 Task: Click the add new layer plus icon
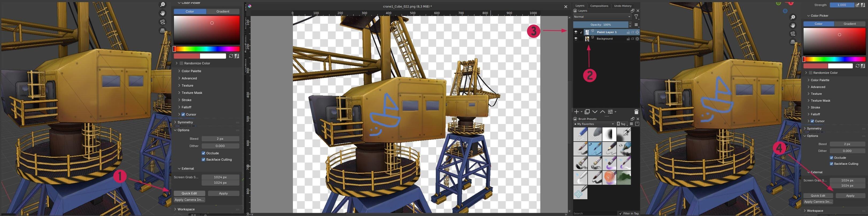(576, 112)
